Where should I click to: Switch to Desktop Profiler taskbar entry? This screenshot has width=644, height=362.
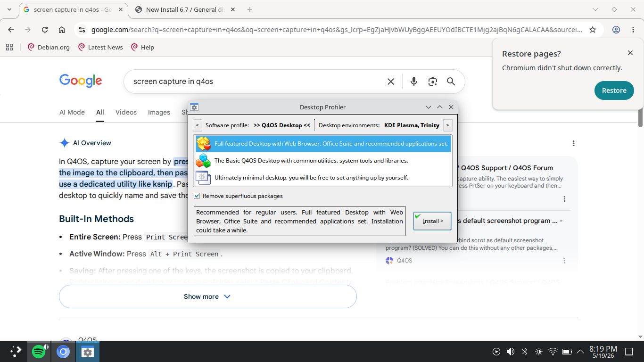coord(87,352)
